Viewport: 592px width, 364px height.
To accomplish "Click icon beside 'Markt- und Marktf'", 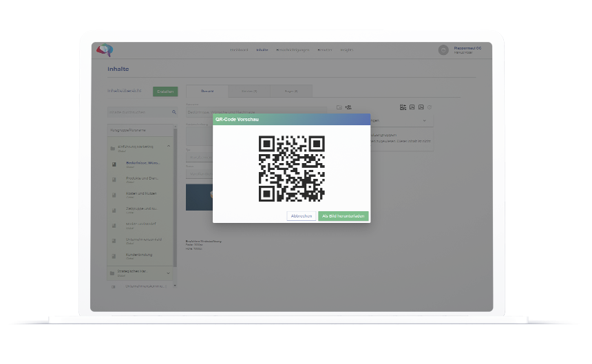I will pos(114,226).
